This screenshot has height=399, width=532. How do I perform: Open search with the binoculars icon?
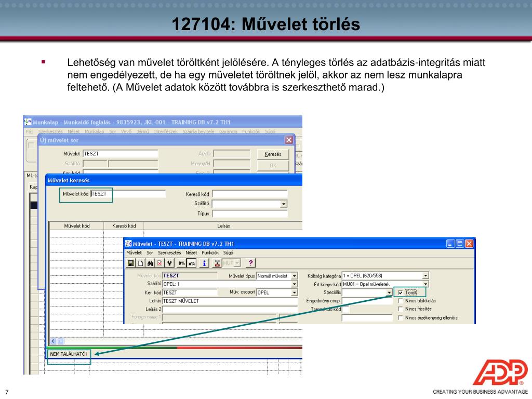150,263
